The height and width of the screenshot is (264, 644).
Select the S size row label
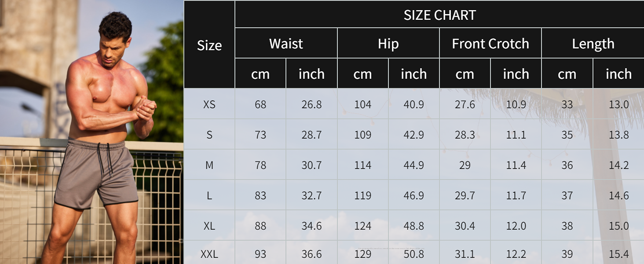click(209, 135)
